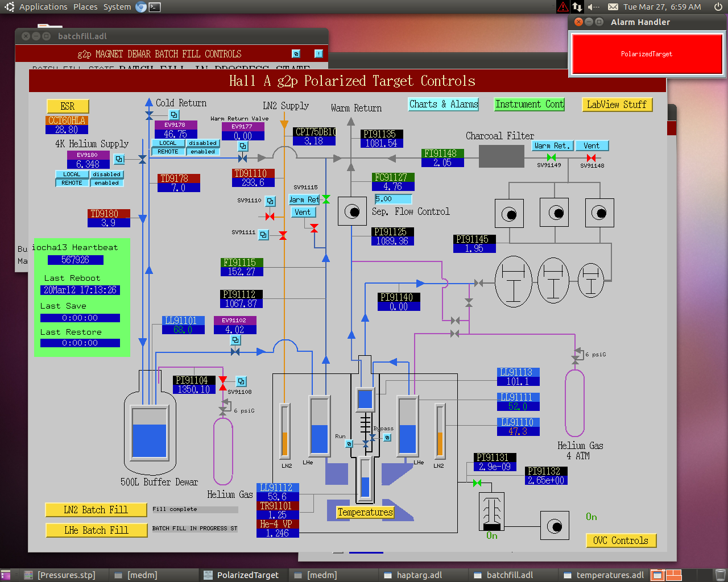Click the orange LN2 level bar beside LL91110
The image size is (728, 582).
coord(439,430)
